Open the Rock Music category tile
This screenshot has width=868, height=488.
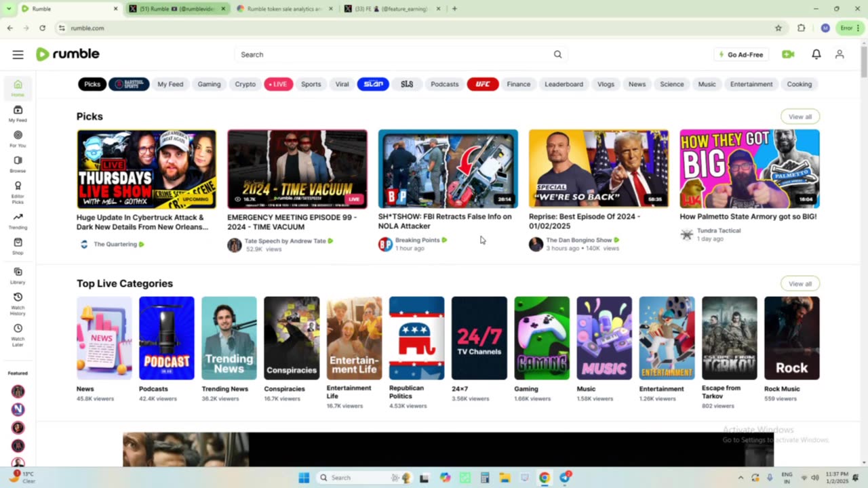[x=792, y=338]
